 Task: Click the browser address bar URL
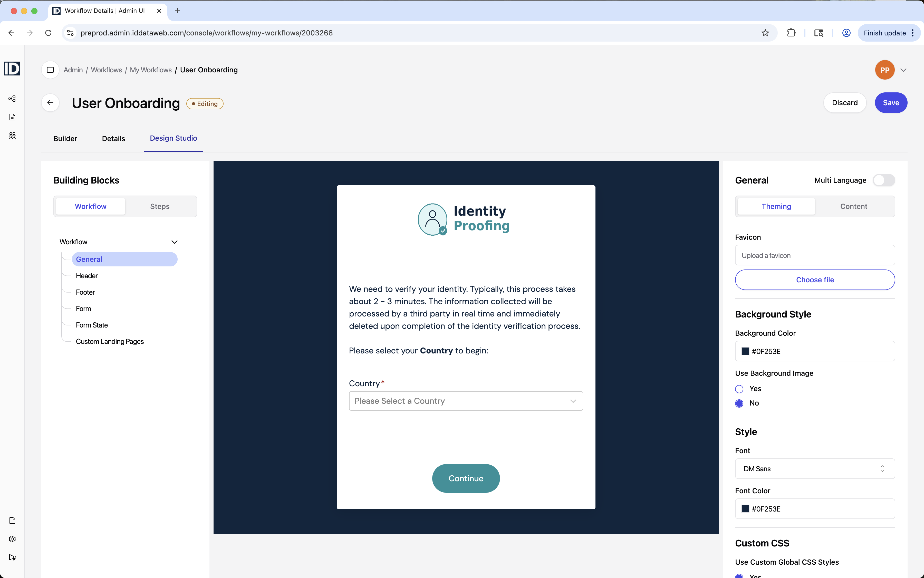(206, 33)
